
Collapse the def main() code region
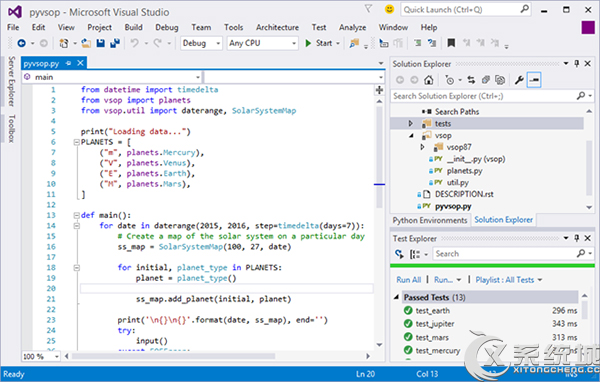pos(76,215)
